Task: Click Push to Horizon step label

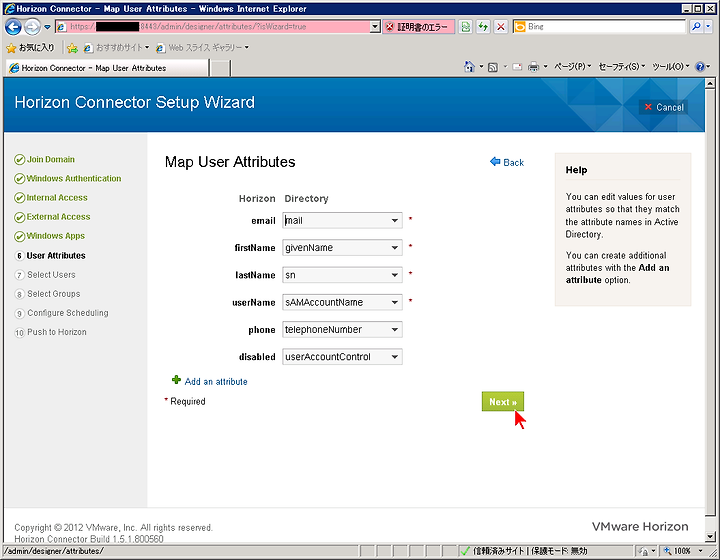Action: tap(56, 332)
